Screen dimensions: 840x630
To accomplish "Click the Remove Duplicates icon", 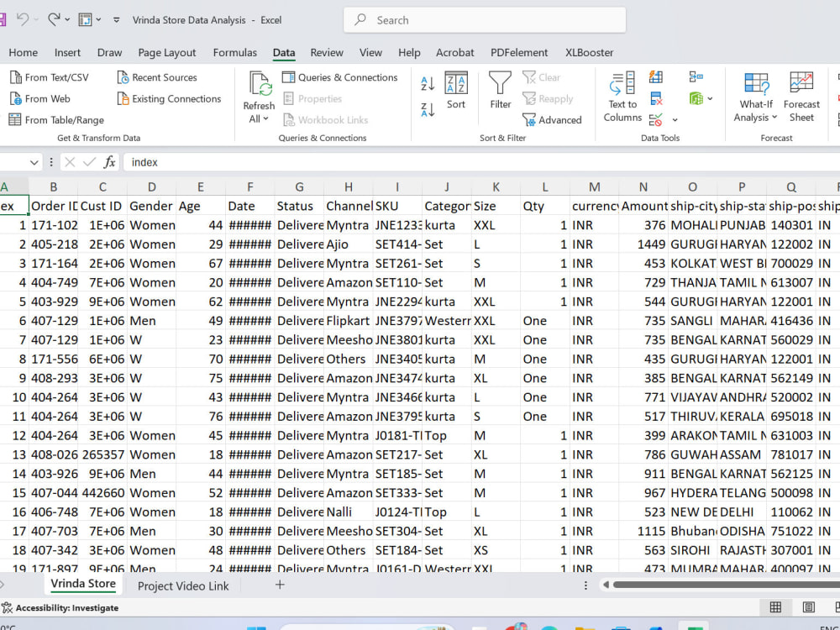I will 656,98.
